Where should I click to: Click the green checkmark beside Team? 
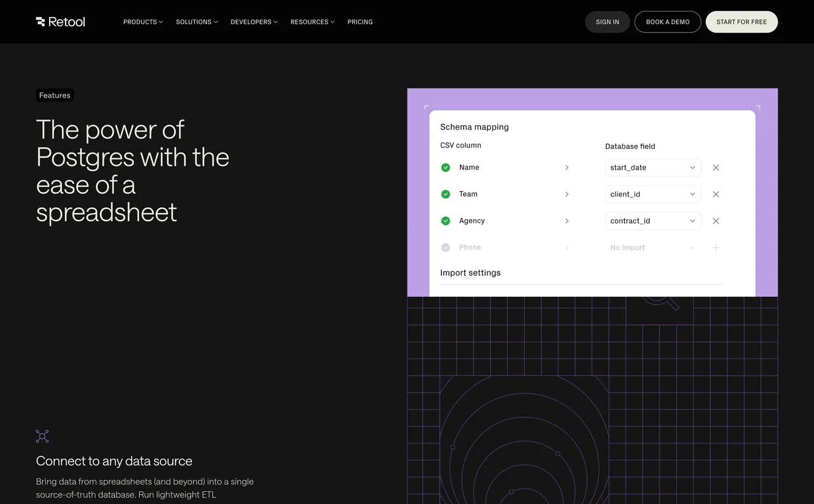(445, 194)
